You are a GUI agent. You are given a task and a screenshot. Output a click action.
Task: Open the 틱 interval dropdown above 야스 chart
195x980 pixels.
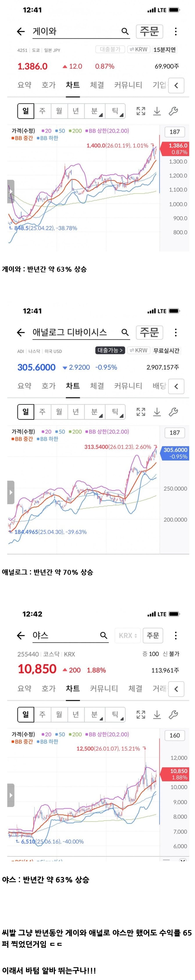click(115, 714)
